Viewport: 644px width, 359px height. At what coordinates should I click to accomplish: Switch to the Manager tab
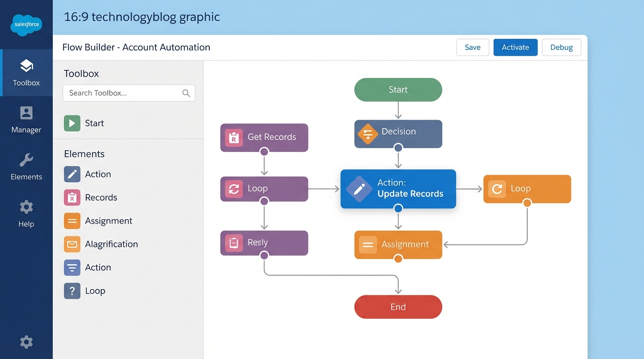click(26, 120)
